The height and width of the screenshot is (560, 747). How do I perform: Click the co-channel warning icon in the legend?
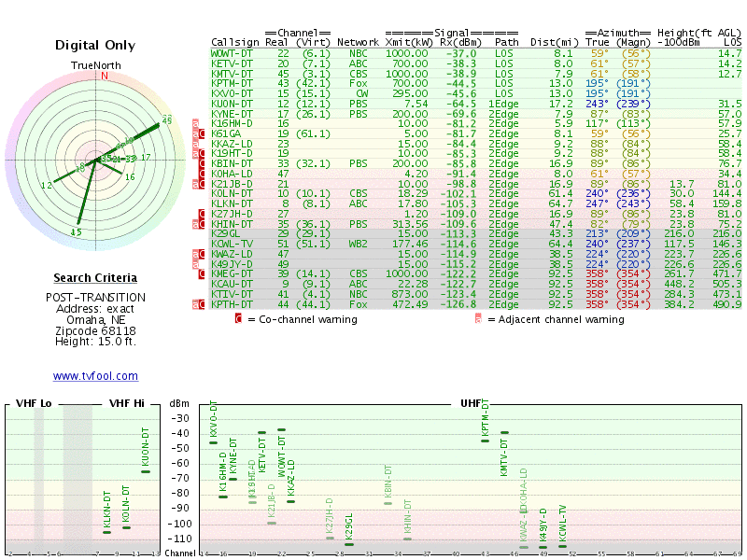click(x=239, y=318)
